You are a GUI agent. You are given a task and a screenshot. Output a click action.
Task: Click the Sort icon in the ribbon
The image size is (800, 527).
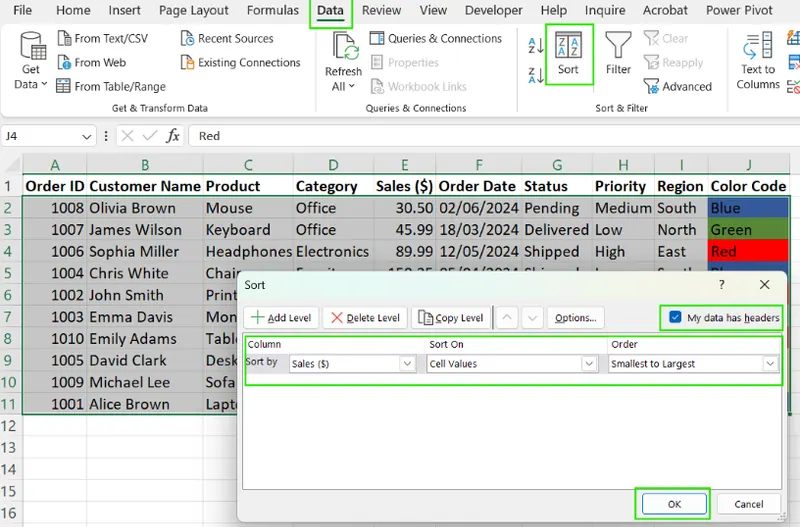[x=568, y=53]
